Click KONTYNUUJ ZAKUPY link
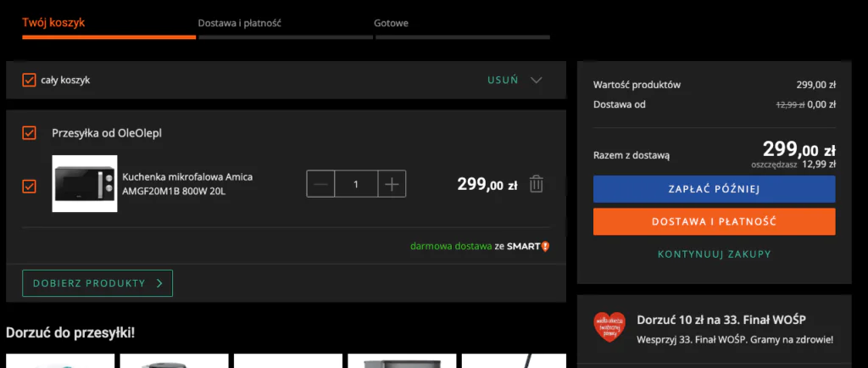The height and width of the screenshot is (368, 868). (x=714, y=254)
